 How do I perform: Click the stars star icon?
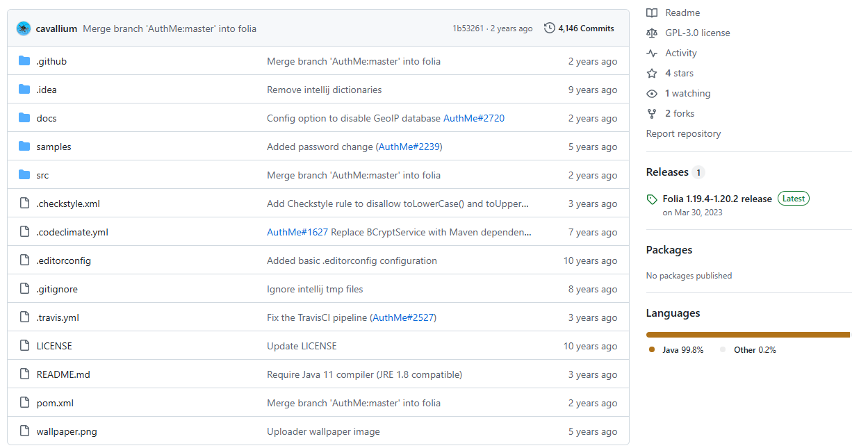[652, 73]
